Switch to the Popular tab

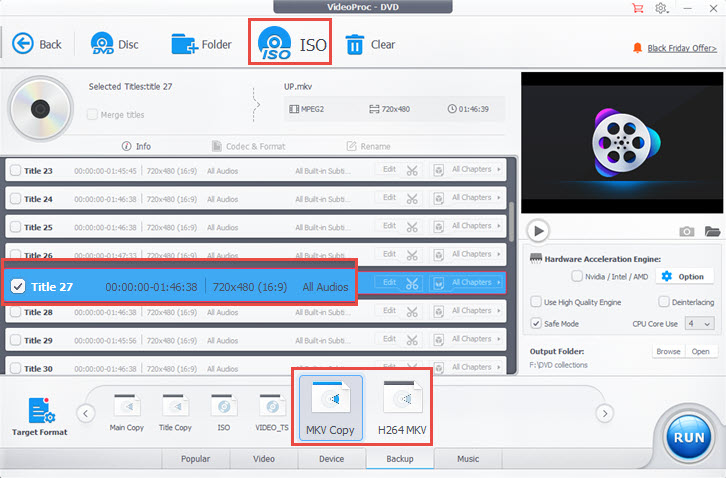195,459
